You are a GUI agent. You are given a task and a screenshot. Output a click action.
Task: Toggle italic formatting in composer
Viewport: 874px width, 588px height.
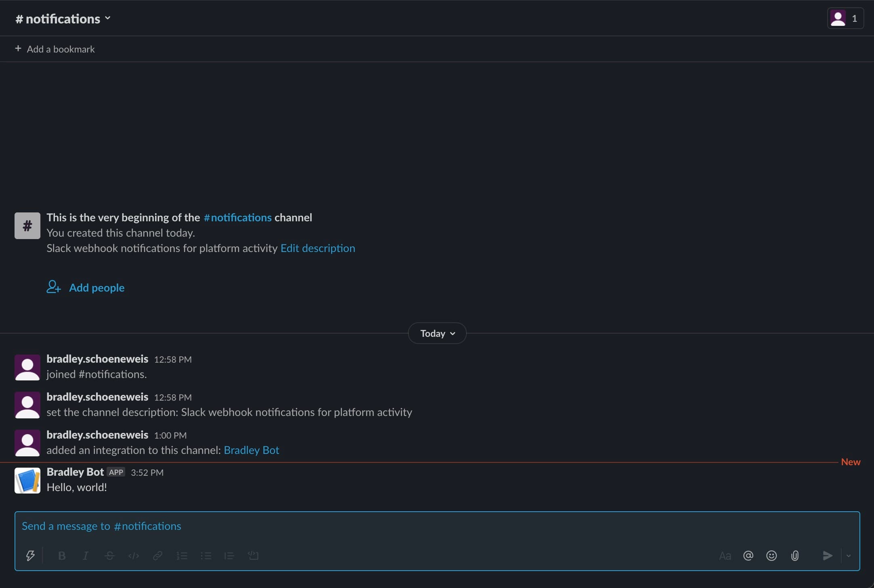click(x=85, y=556)
